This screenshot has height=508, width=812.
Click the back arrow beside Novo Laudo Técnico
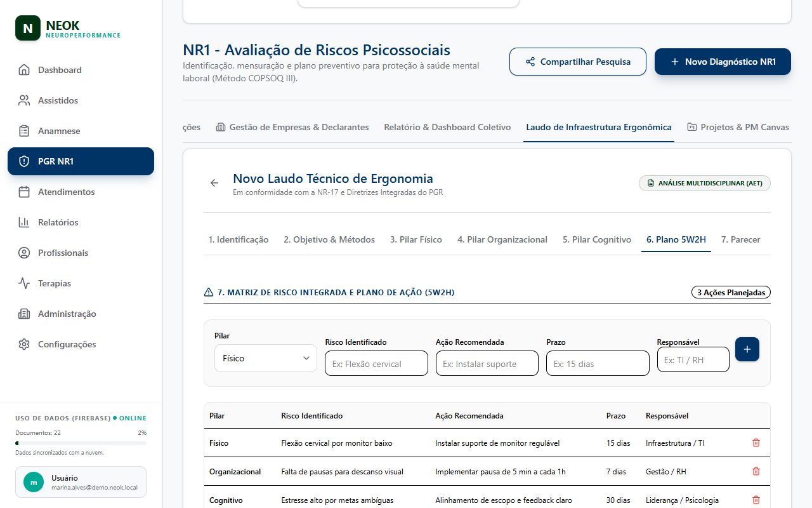(x=214, y=183)
